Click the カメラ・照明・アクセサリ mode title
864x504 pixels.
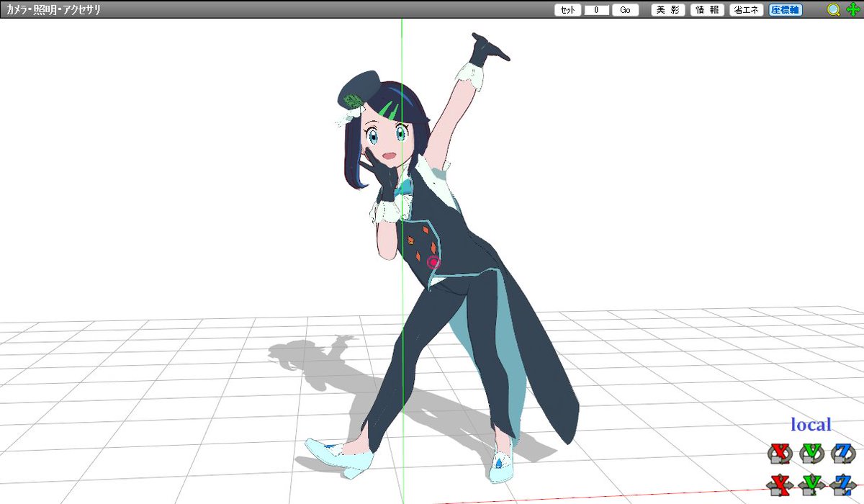[53, 10]
